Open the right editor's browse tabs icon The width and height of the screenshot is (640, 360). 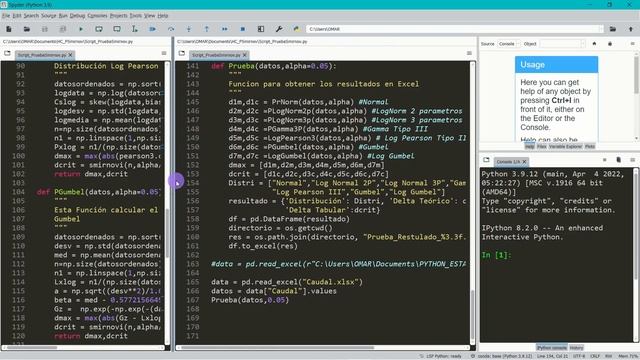pos(182,53)
